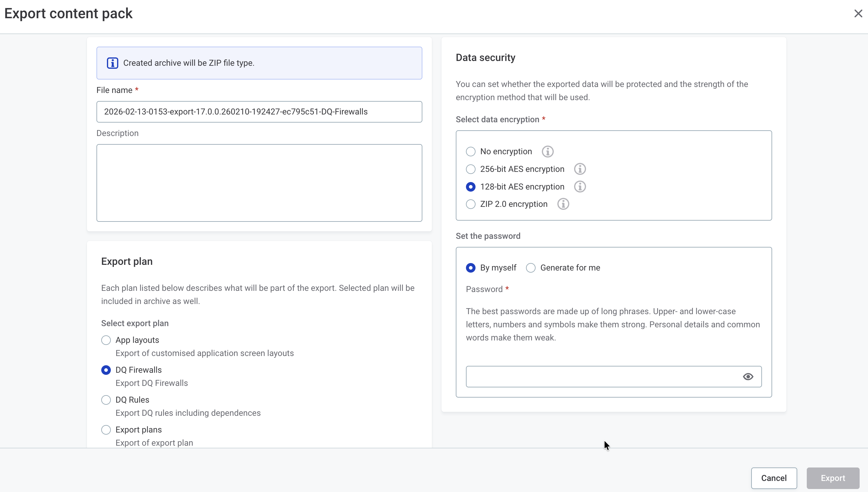Image resolution: width=868 pixels, height=492 pixels.
Task: Click into the File name field
Action: pyautogui.click(x=259, y=112)
